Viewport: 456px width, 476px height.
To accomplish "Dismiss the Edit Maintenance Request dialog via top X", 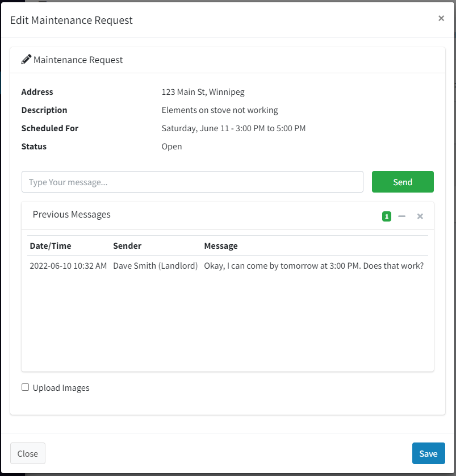I will point(441,19).
